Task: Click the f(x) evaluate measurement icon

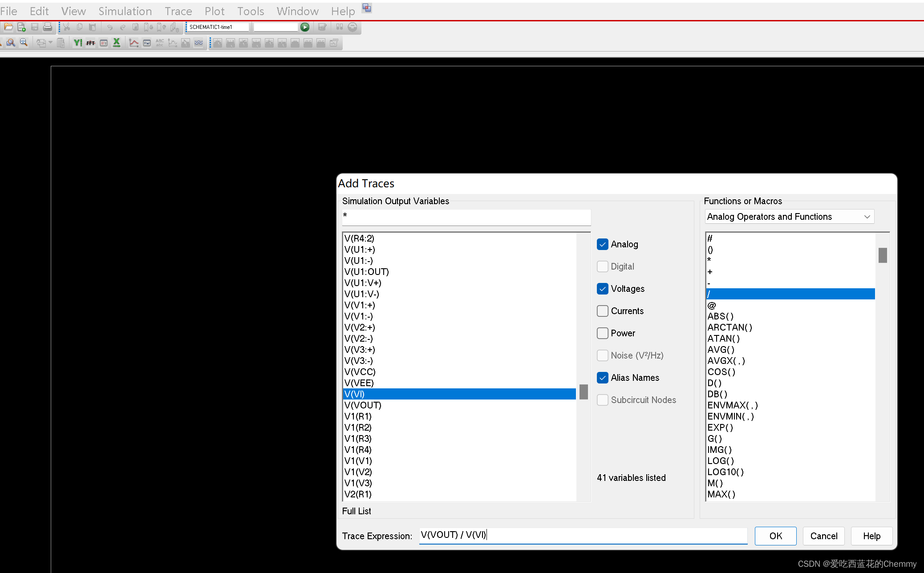Action: click(x=147, y=43)
